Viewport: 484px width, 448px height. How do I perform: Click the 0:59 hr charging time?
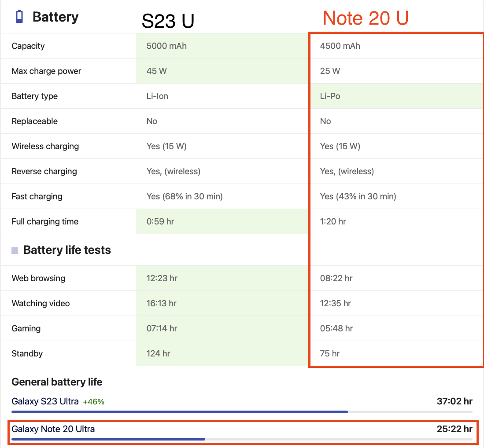[160, 221]
